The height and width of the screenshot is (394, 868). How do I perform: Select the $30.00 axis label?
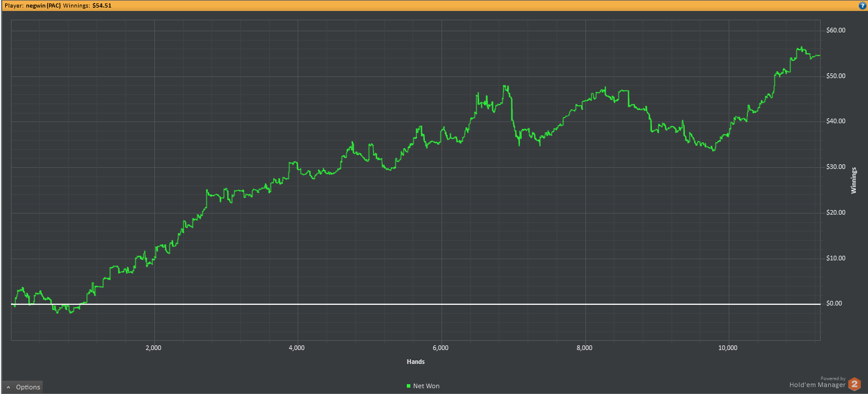click(x=836, y=167)
